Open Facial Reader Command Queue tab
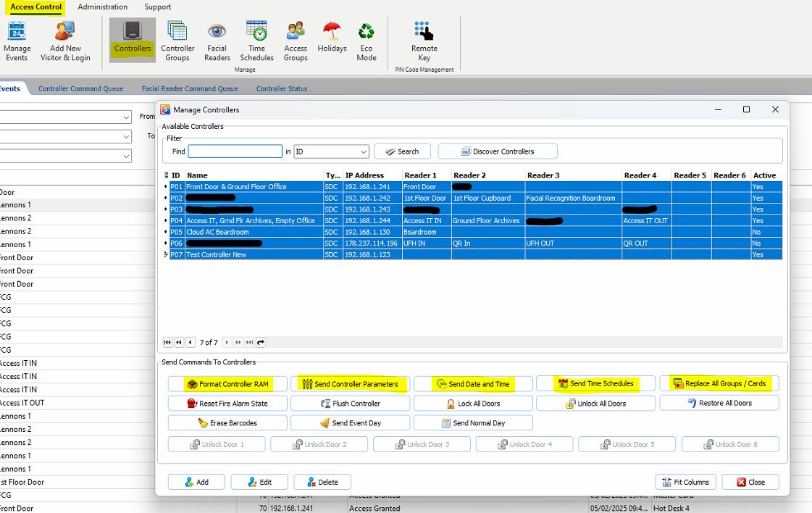Viewport: 812px width, 513px height. coord(190,88)
